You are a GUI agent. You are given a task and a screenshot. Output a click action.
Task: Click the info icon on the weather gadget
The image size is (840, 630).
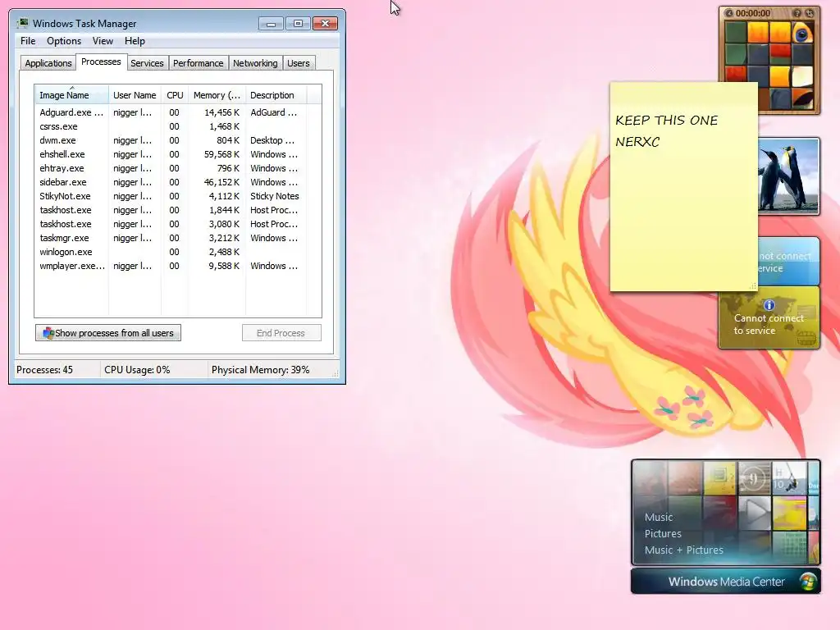click(769, 305)
